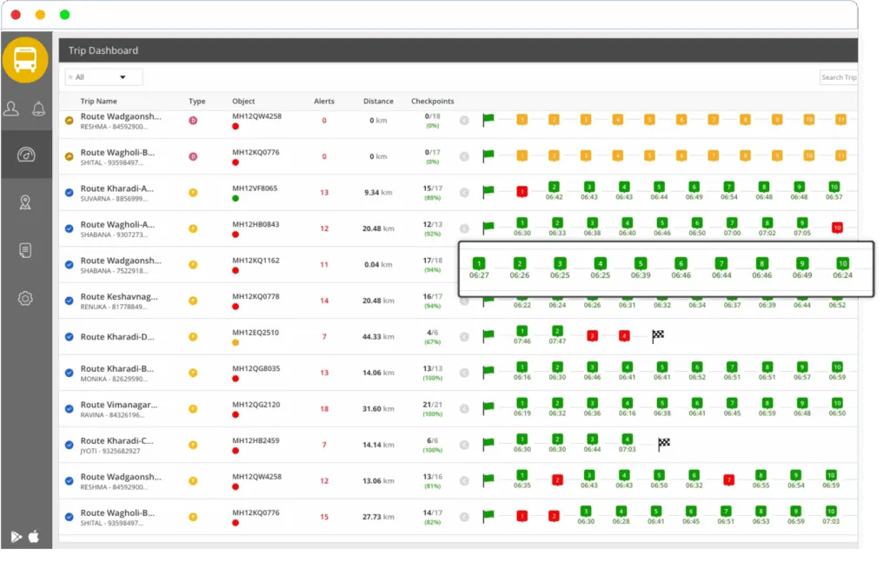890x588 pixels.
Task: Click gray arrow circle in MH12QG8035 row
Action: coord(464,373)
